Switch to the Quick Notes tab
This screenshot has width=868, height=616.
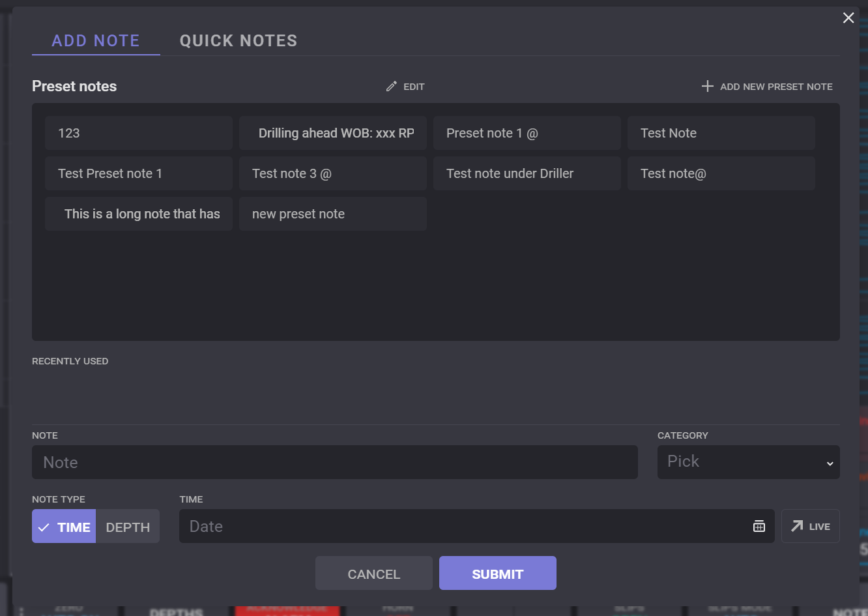239,41
